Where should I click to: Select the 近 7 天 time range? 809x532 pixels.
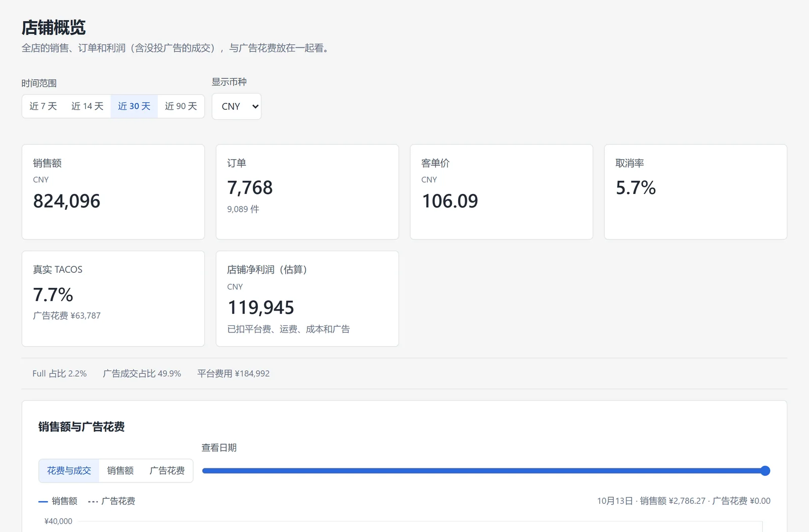click(x=43, y=106)
